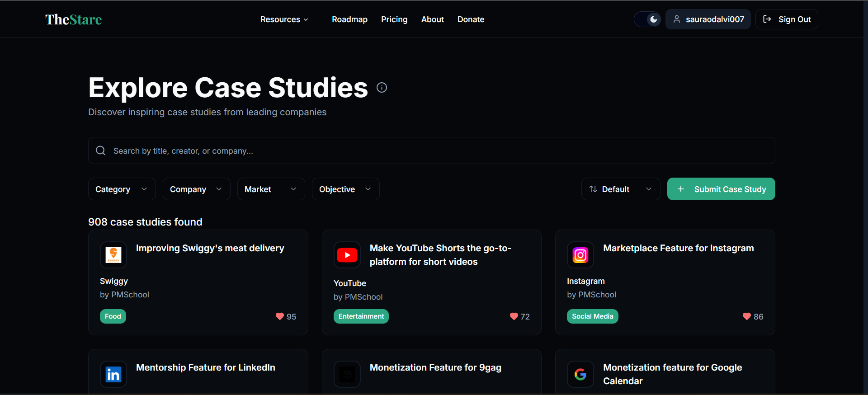Click the Instagram logo thumbnail

[x=580, y=255]
